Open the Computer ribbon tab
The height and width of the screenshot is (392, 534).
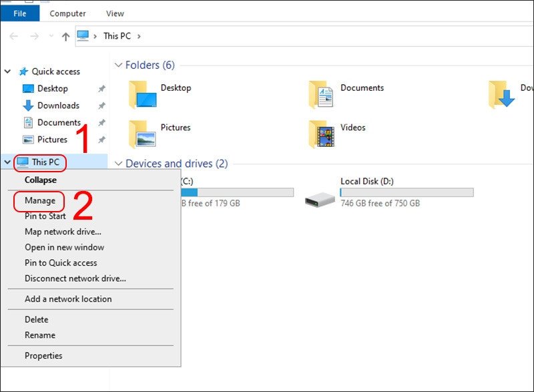point(67,13)
